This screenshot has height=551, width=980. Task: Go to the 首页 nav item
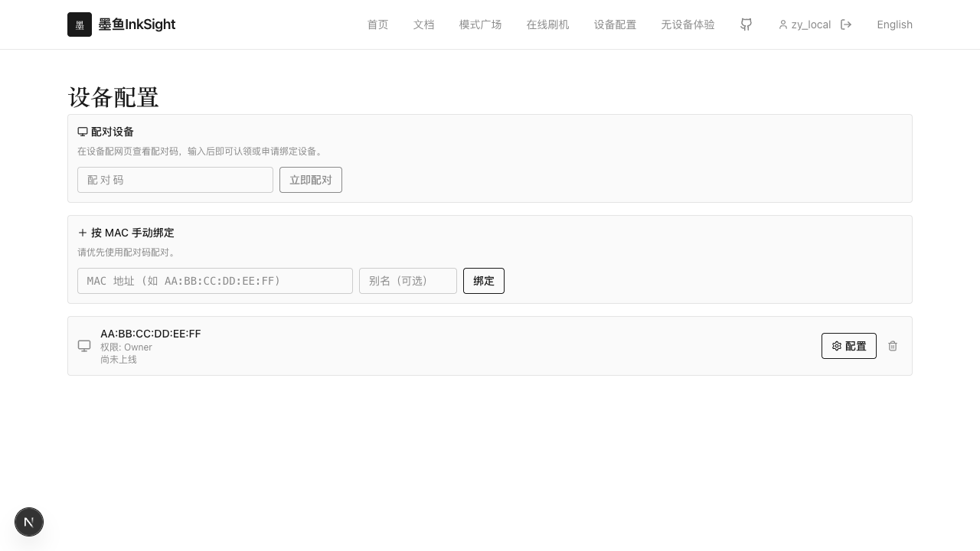click(377, 24)
